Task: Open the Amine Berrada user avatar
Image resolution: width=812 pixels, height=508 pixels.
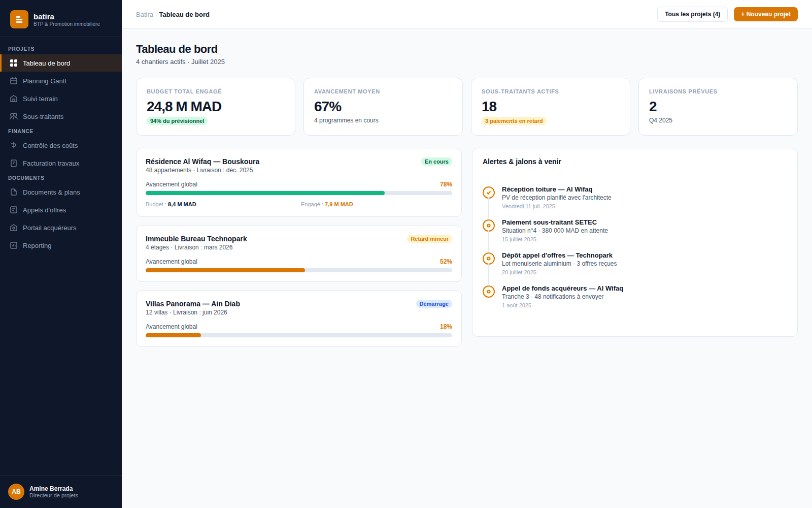Action: tap(16, 492)
